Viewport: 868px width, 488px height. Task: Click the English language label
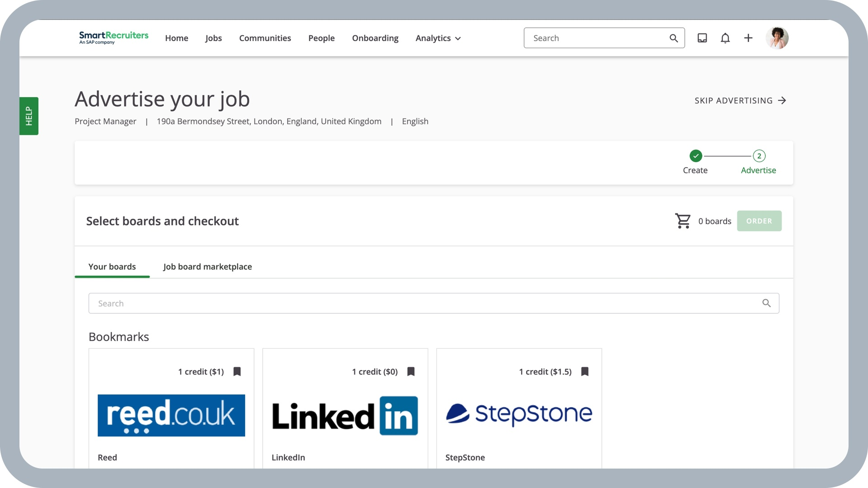pyautogui.click(x=415, y=121)
